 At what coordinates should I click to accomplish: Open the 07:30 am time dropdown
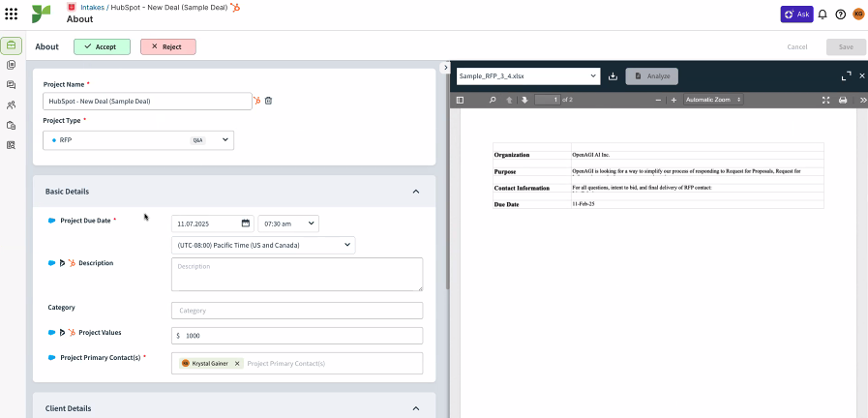click(288, 224)
